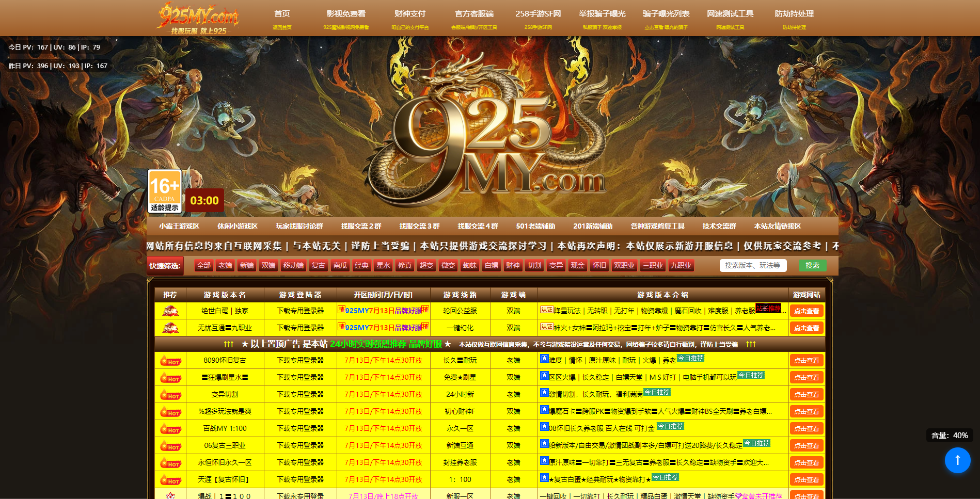Click 点击查看 button in the 绝世白蛋 row
Screen dimensions: 980x499
807,311
